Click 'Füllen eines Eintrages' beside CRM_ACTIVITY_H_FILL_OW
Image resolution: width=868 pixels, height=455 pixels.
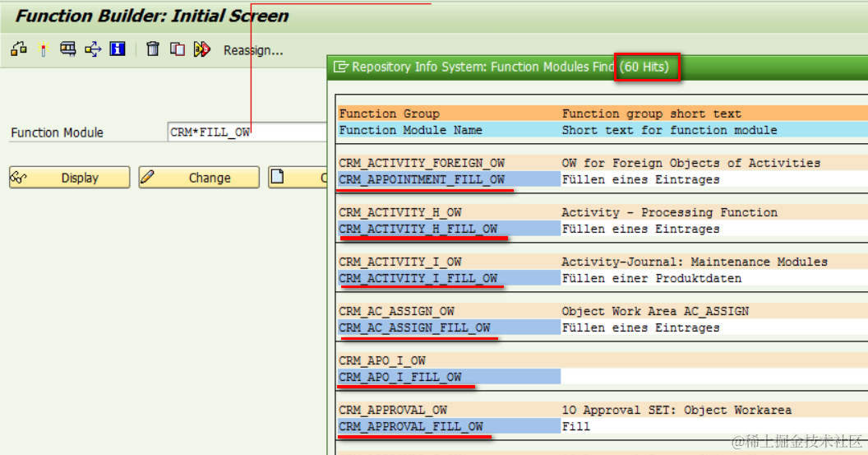point(640,229)
